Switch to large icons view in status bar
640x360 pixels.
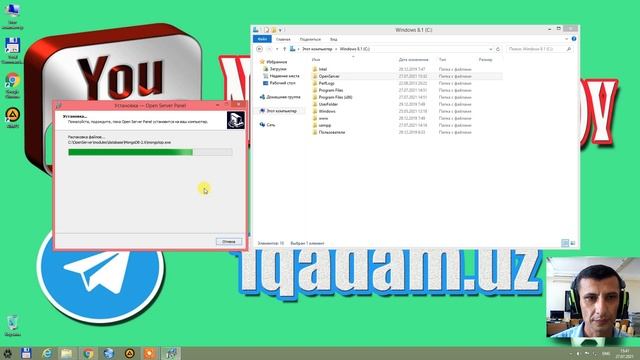tap(573, 243)
